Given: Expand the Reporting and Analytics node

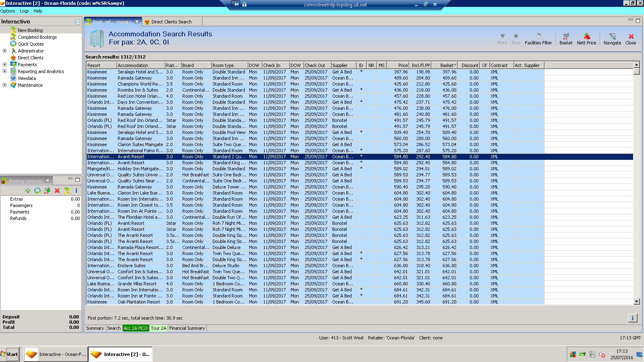Looking at the screenshot, I should coord(4,71).
